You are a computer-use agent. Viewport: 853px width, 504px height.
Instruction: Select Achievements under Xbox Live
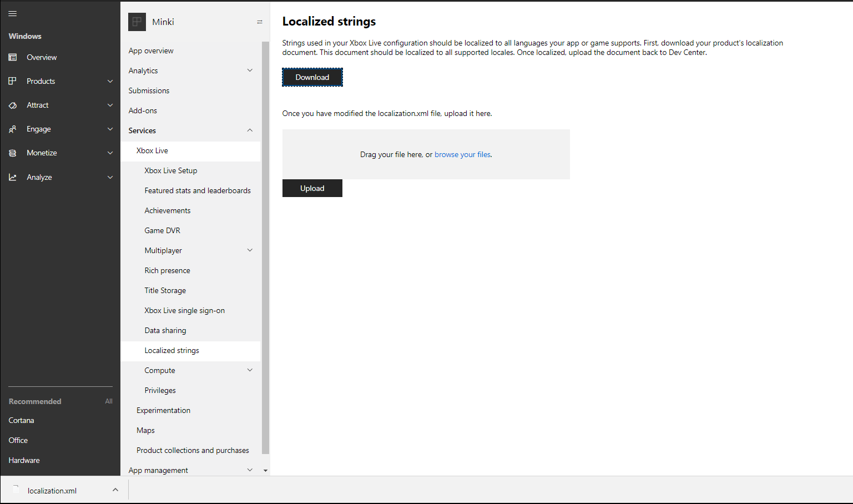[x=167, y=210]
